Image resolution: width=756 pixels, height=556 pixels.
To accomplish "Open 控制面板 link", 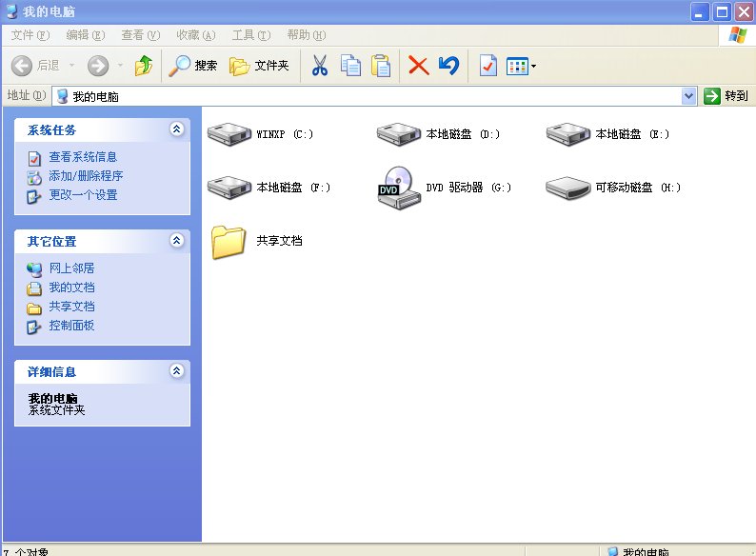I will coord(71,326).
